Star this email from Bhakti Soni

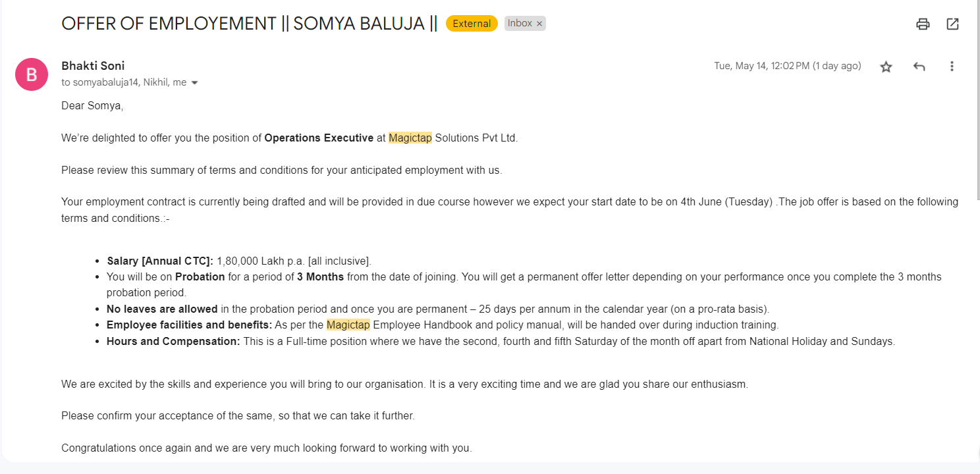[x=886, y=66]
